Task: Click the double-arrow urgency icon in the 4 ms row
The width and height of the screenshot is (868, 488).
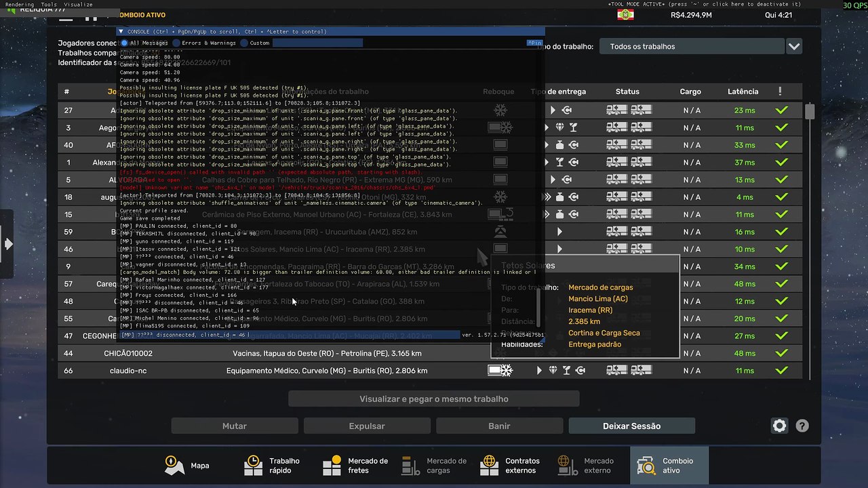Action: pyautogui.click(x=547, y=197)
